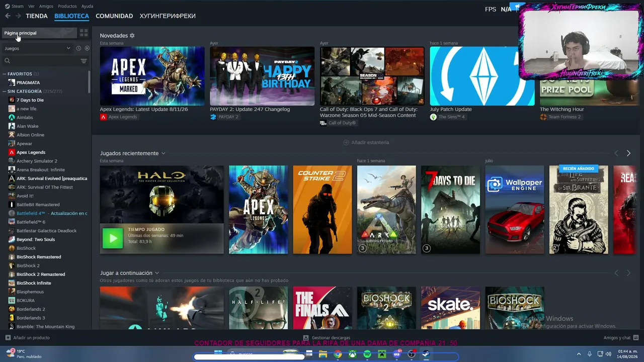
Task: Click Añadir estantería
Action: (x=366, y=142)
